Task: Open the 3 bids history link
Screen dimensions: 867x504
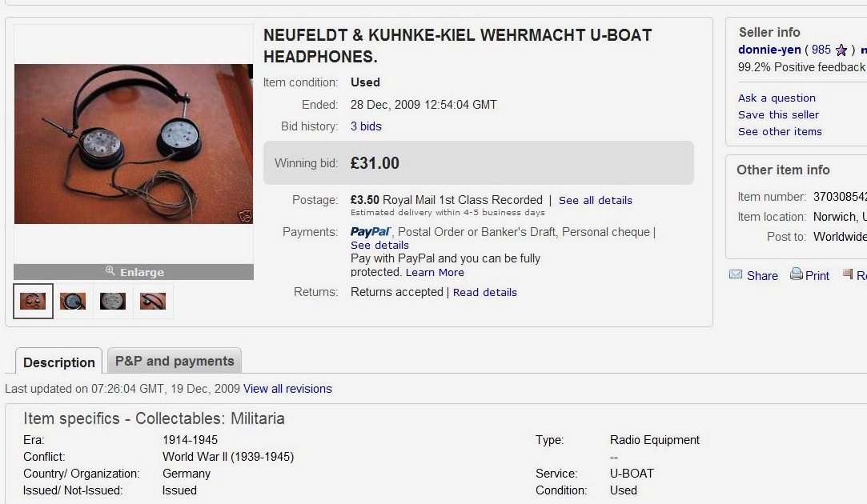Action: (366, 126)
